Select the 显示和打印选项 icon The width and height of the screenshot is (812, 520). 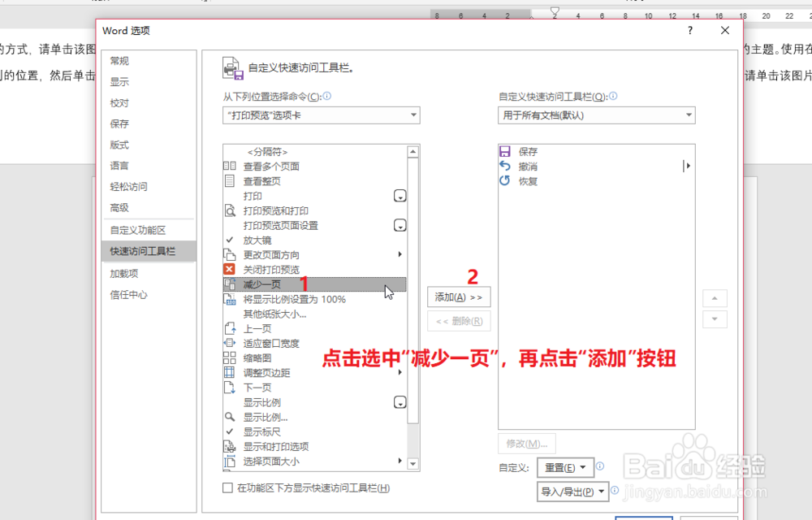[230, 446]
